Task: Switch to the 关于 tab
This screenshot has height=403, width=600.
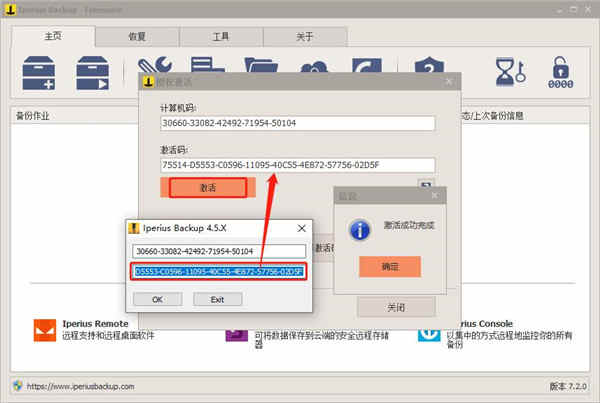Action: [x=305, y=37]
